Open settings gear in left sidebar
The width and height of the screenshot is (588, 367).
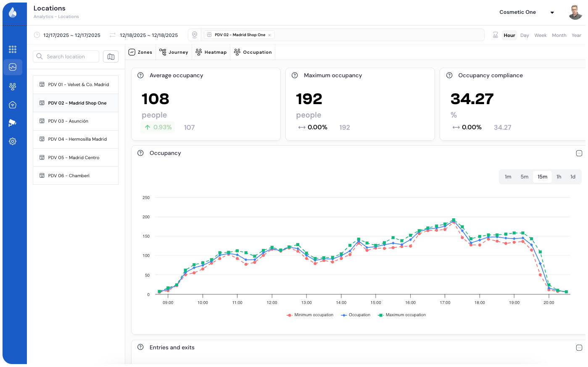(x=13, y=142)
